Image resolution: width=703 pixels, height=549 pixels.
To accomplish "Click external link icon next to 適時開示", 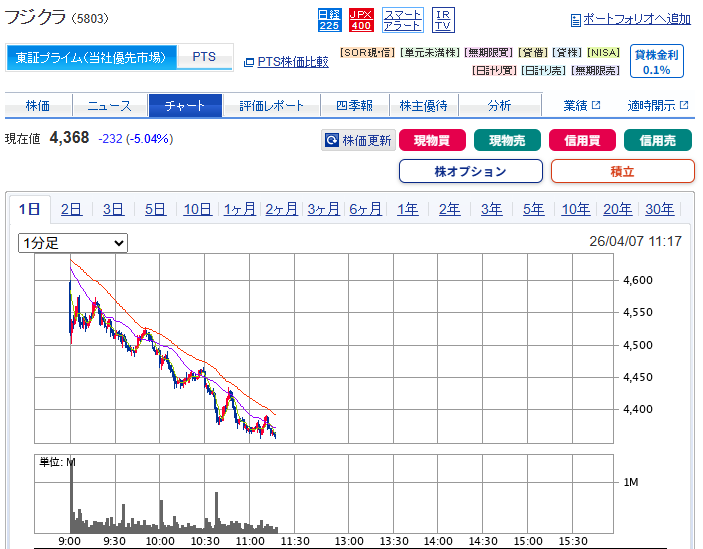I will tap(684, 105).
